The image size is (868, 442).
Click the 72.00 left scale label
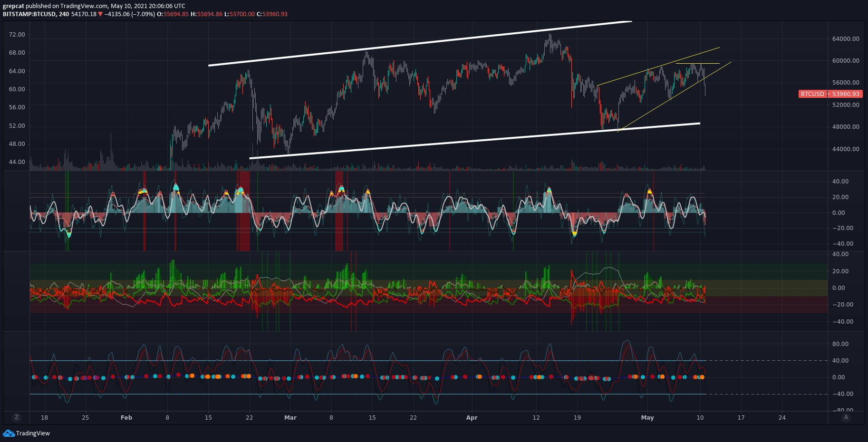coord(17,35)
